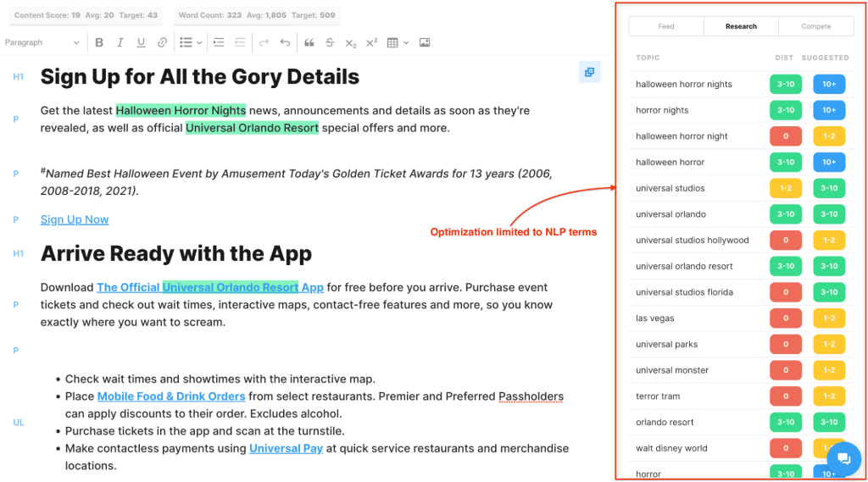The width and height of the screenshot is (868, 482).
Task: Open the Sign Up Now link
Action: 75,219
